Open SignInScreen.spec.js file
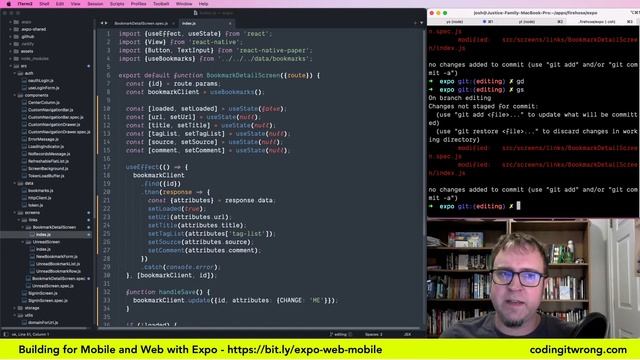Screen dimensions: 640x360 (48, 301)
